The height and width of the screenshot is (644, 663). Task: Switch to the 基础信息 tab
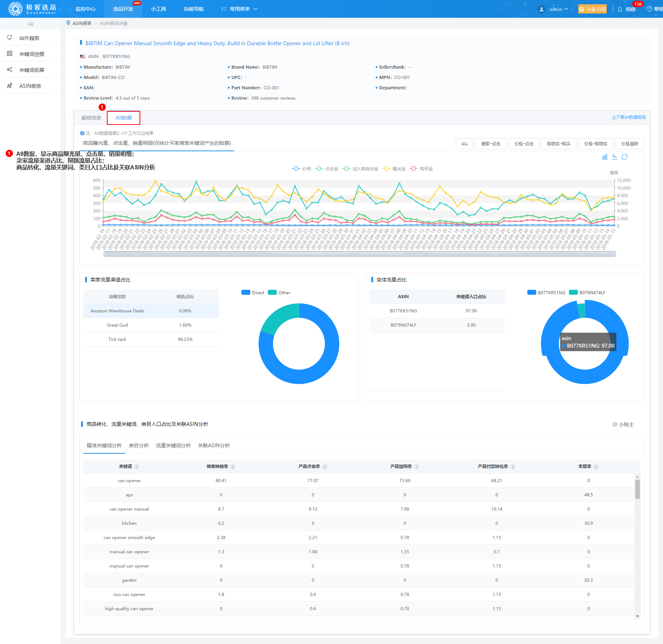(x=91, y=118)
